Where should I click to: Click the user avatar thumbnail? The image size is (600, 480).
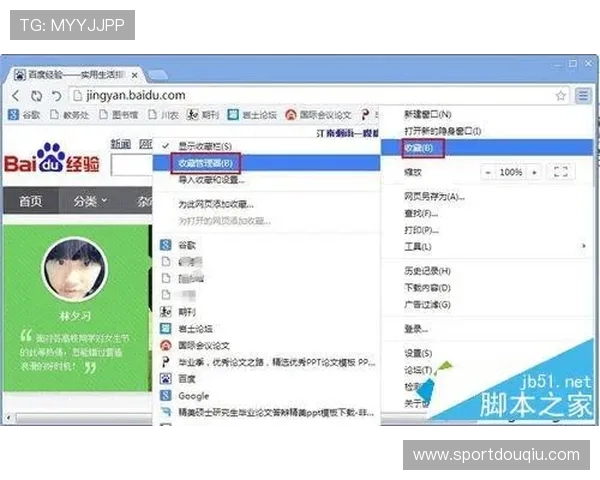tap(74, 270)
